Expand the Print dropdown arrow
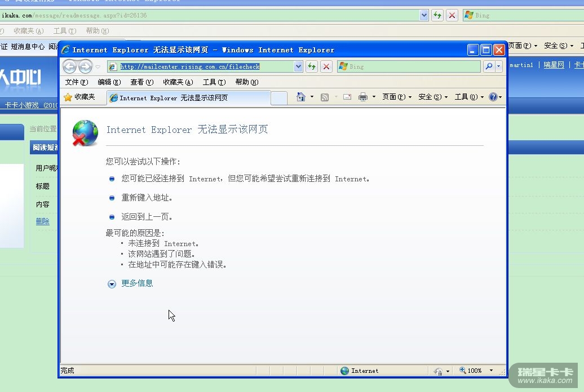Image resolution: width=584 pixels, height=392 pixels. tap(374, 97)
